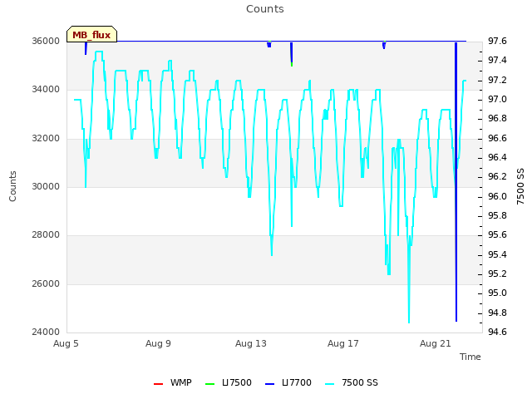This screenshot has height=399, width=532.
Task: Click the 97.0 right axis value
Action: pos(497,100)
